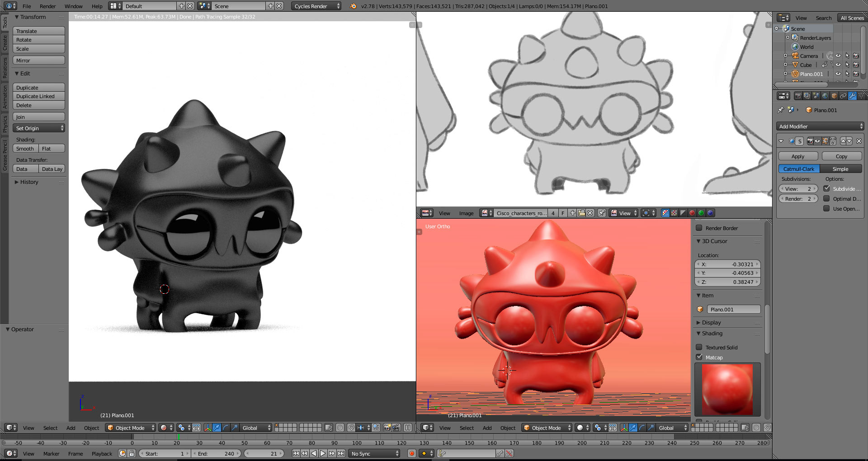Open the Scene properties tab icon
Viewport: 868px width, 461px height.
point(816,96)
